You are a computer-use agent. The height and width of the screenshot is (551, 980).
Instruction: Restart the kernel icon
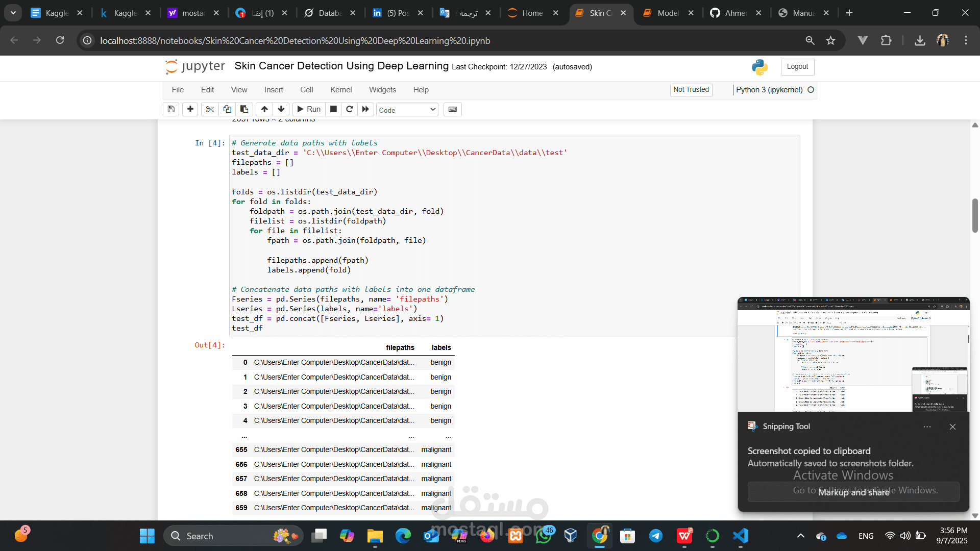tap(350, 109)
